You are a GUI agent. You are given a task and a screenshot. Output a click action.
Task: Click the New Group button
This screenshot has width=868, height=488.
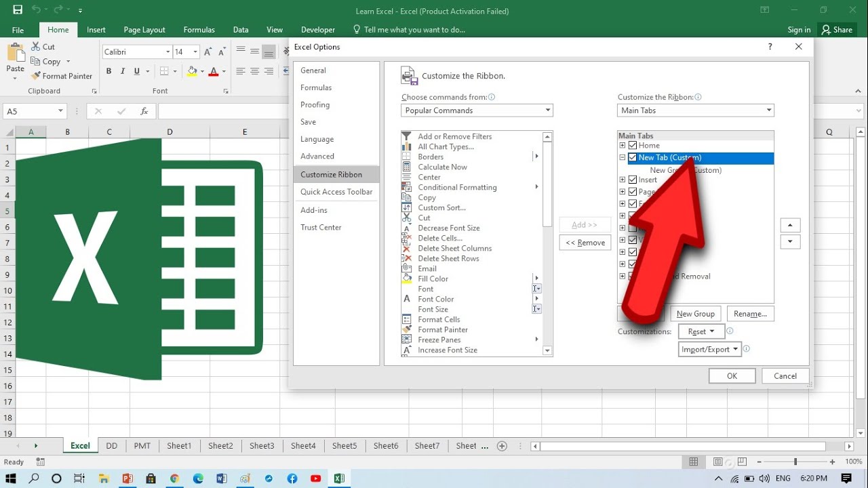(695, 314)
